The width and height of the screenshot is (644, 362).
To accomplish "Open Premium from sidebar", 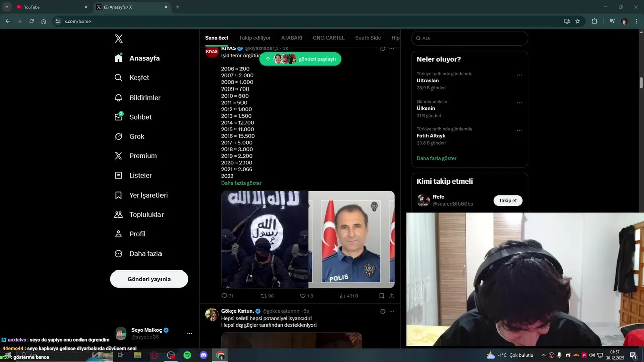I will (135, 156).
